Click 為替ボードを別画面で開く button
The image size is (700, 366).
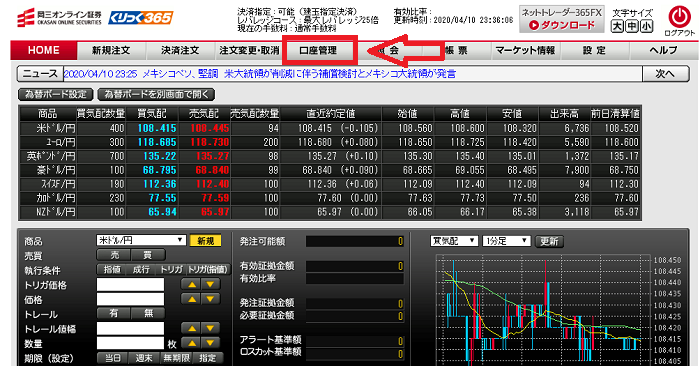(156, 94)
